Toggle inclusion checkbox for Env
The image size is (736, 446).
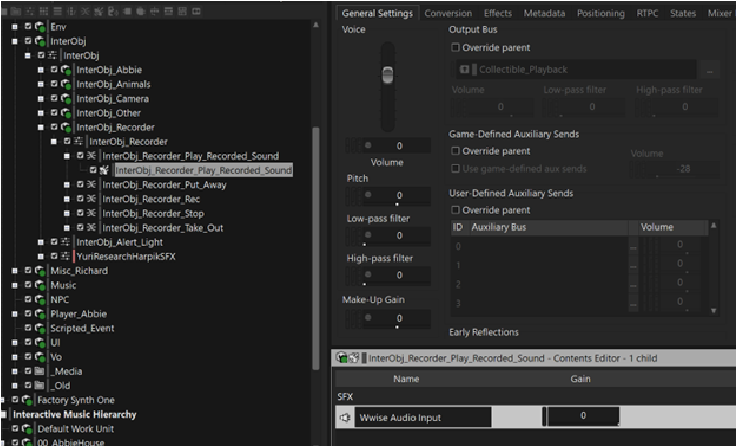[28, 26]
